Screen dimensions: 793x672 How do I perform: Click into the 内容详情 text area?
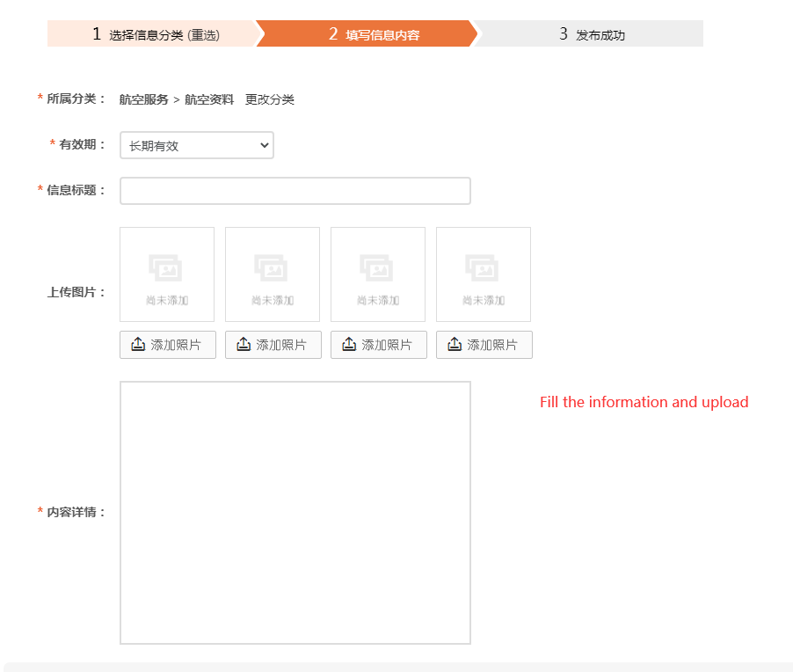(x=295, y=512)
